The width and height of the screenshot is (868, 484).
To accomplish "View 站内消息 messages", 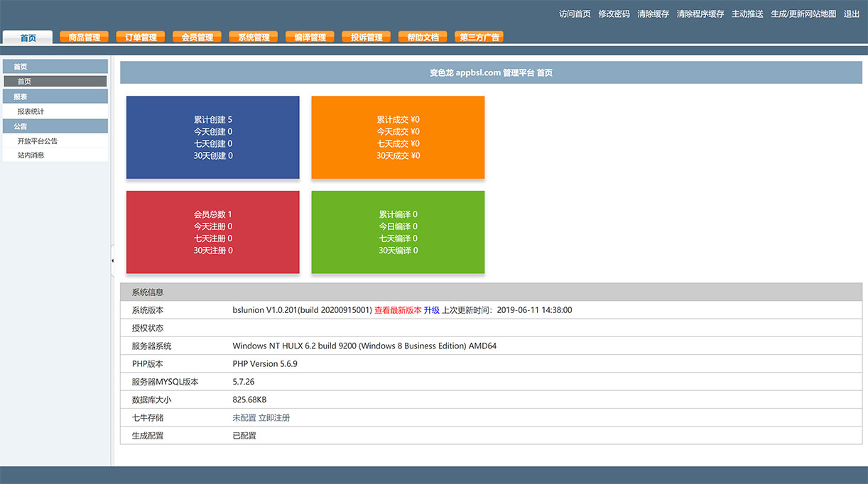I will pyautogui.click(x=31, y=155).
